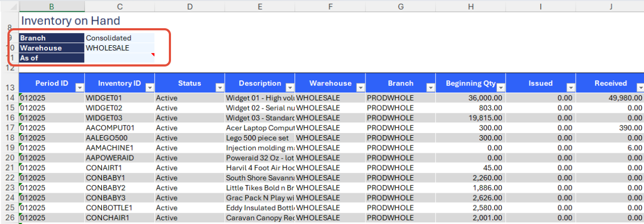Select the AACOMPUT01 inventory ID cell
This screenshot has width=644, height=224.
[x=119, y=128]
